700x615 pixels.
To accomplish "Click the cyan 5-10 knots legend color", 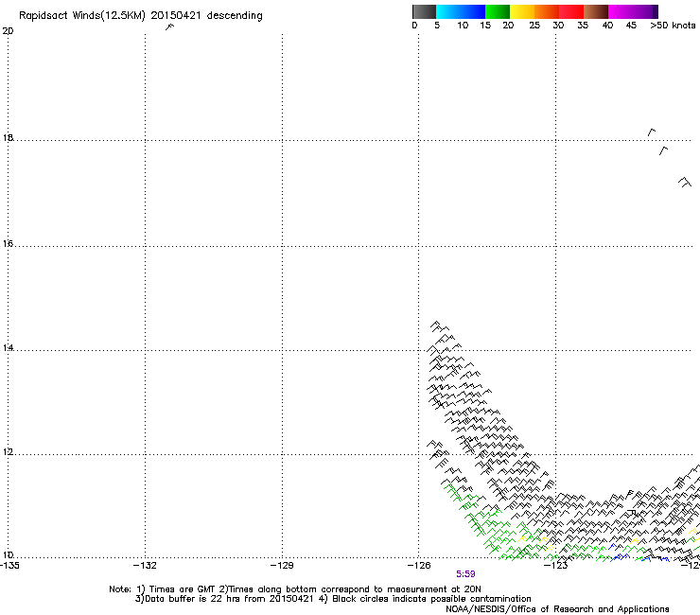I will click(448, 11).
